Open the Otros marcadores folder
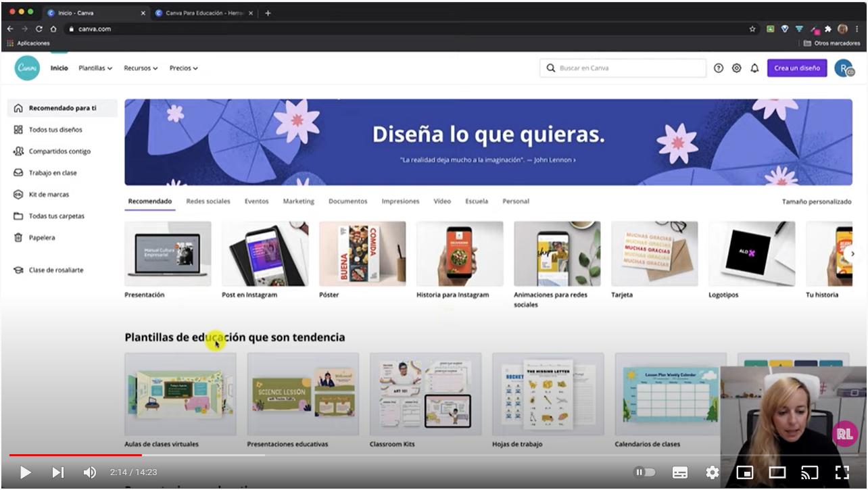Viewport: 868px width, 490px height. [831, 43]
